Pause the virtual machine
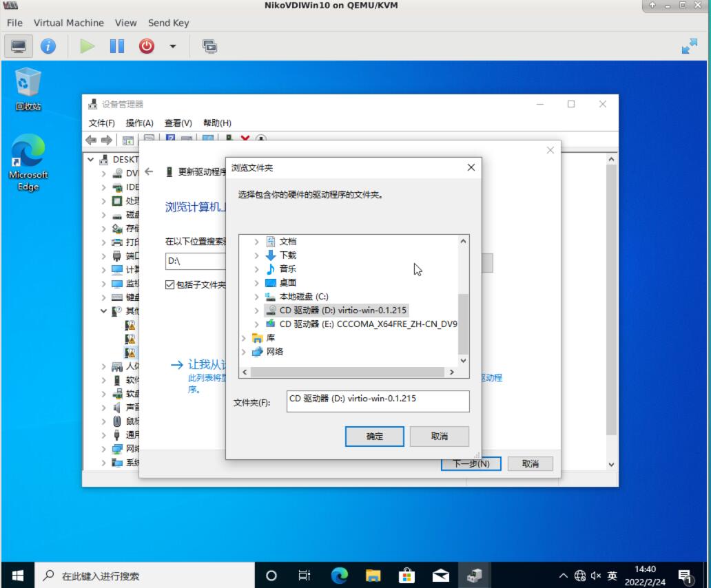Image resolution: width=711 pixels, height=588 pixels. pos(117,46)
